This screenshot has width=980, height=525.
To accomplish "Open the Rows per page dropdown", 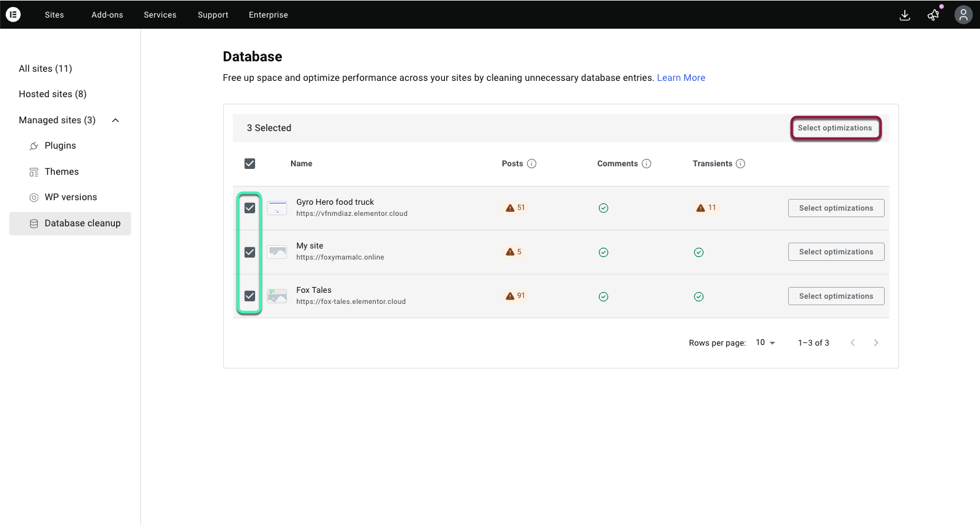I will (765, 343).
